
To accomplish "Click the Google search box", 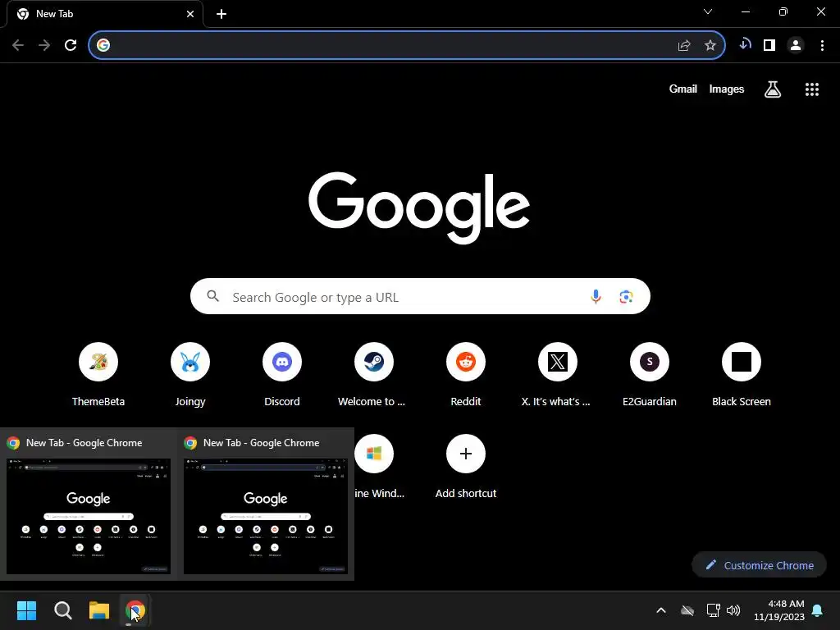I will click(420, 296).
